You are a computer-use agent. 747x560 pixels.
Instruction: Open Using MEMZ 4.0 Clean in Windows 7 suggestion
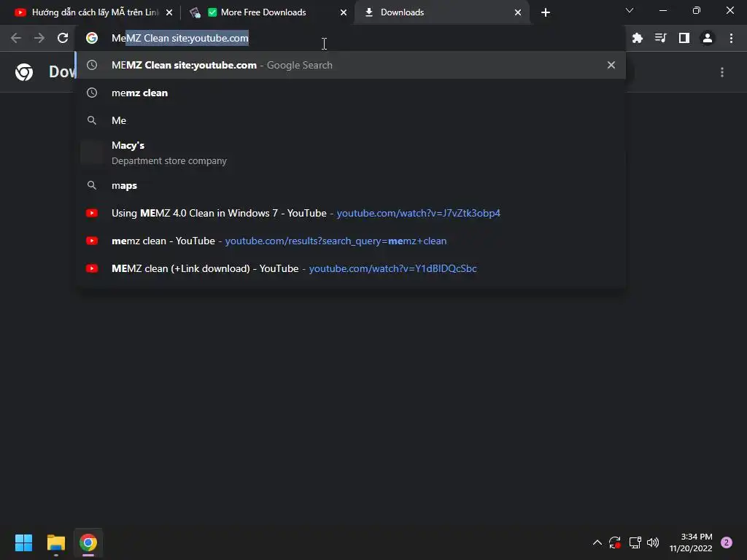pyautogui.click(x=351, y=213)
